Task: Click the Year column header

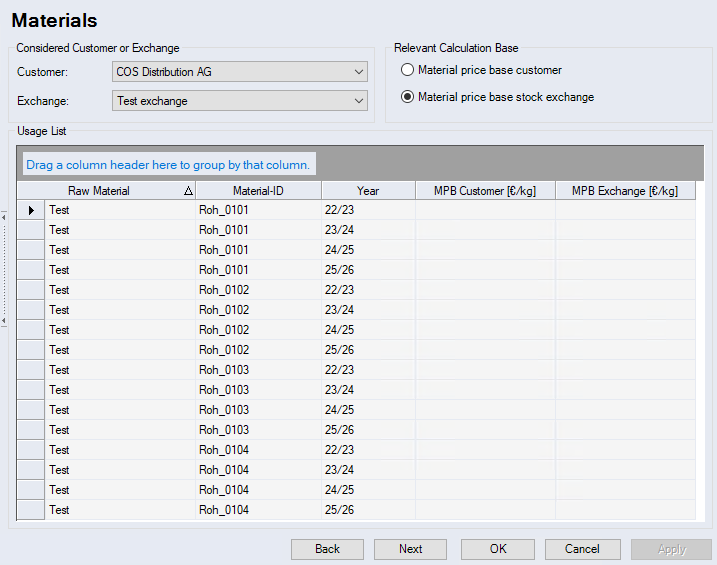Action: coord(367,191)
